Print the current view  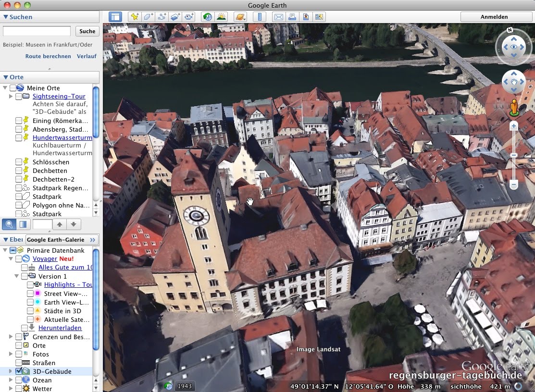pos(292,17)
